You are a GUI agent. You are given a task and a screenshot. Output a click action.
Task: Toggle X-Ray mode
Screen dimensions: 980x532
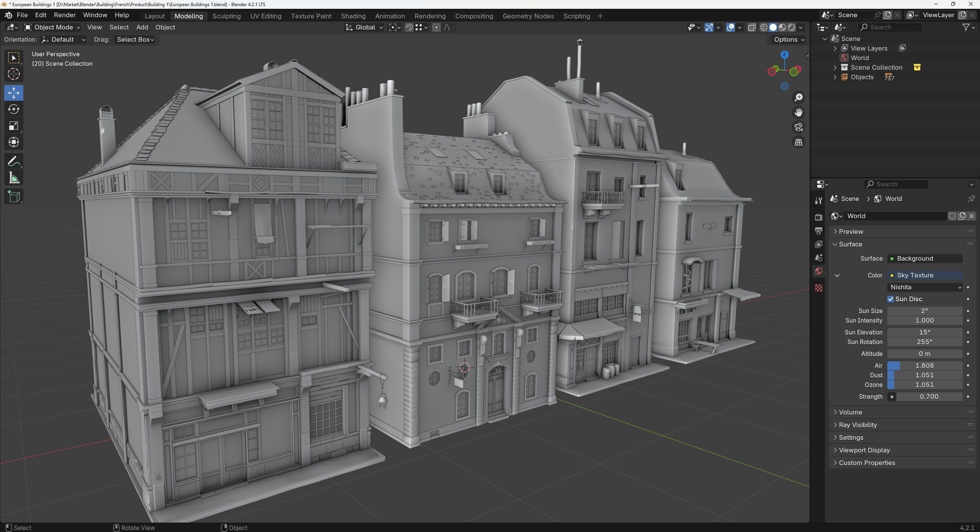click(x=751, y=27)
